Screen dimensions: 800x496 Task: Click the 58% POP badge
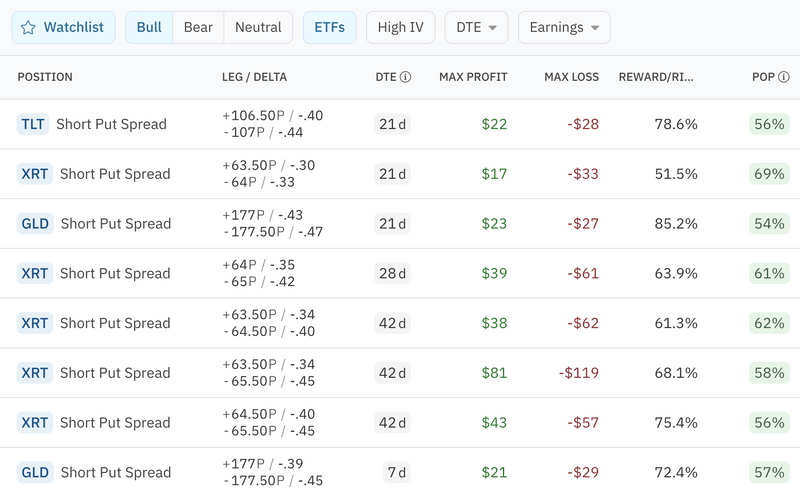[x=769, y=373]
